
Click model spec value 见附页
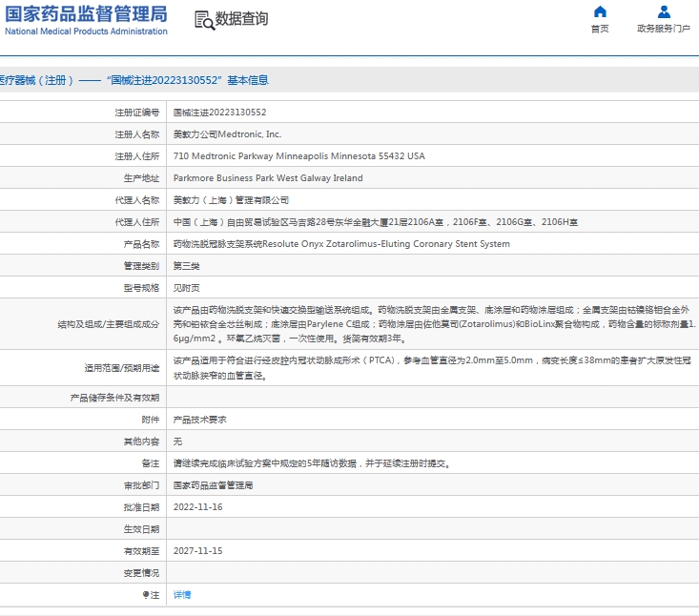pyautogui.click(x=186, y=288)
